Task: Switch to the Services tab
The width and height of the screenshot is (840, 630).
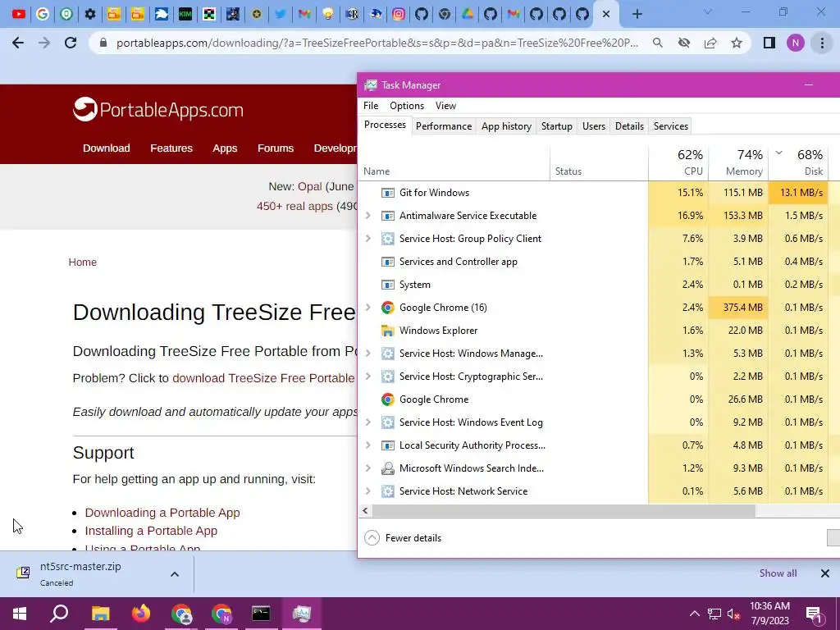Action: (671, 126)
